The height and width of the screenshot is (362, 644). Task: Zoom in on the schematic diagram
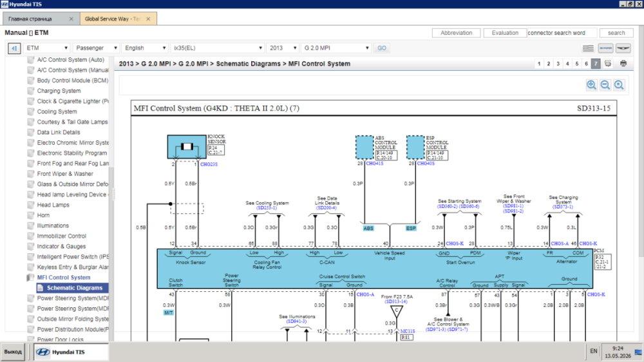[x=591, y=85]
